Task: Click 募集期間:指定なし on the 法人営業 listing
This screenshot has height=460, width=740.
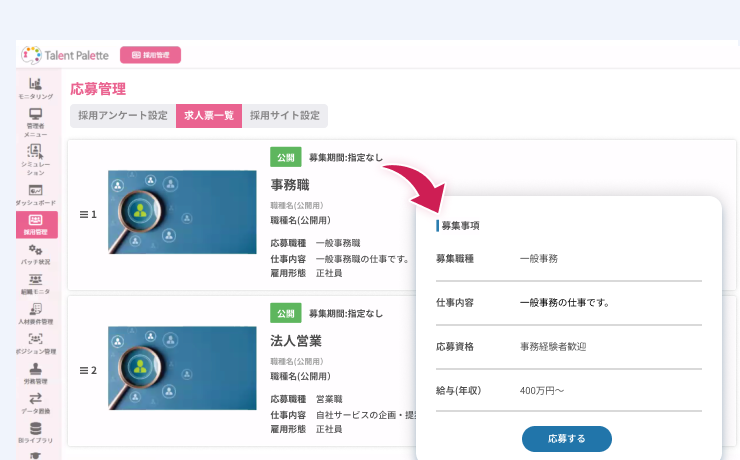Action: pos(346,313)
